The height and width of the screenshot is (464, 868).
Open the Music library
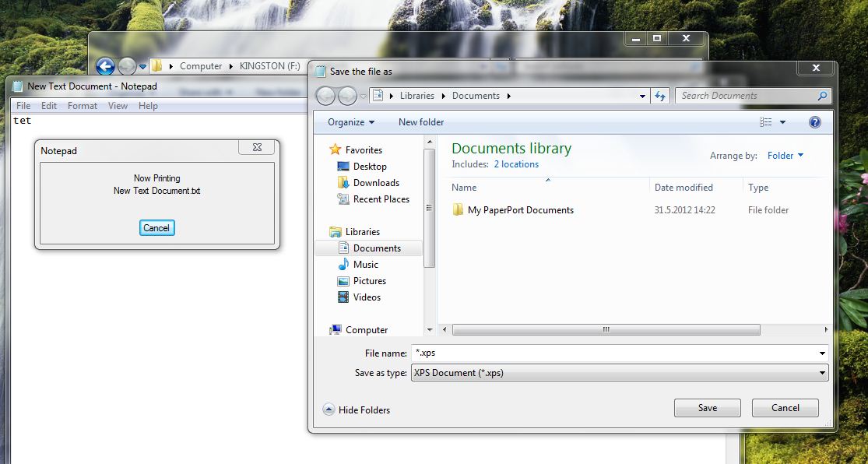pos(365,265)
